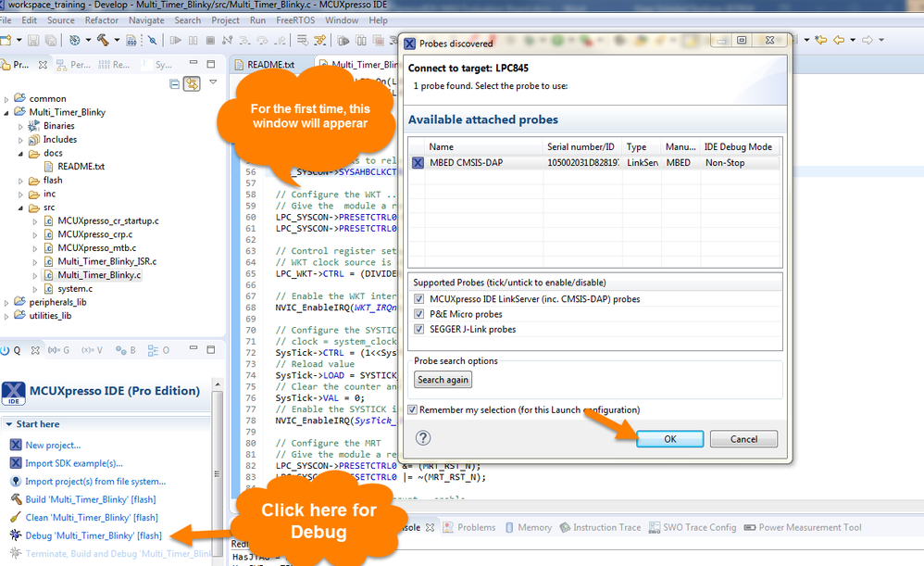
Task: Toggle Link with Editor in Project Explorer
Action: 192,83
